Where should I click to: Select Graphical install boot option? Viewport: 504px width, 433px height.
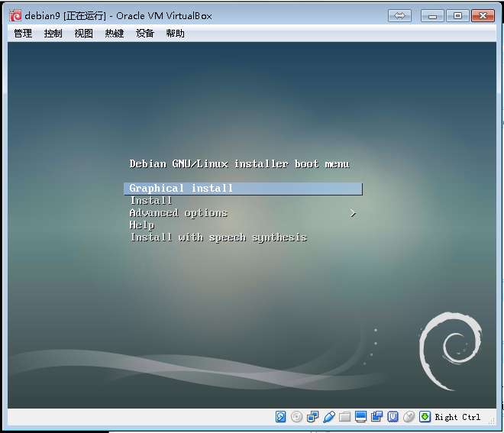click(x=244, y=189)
